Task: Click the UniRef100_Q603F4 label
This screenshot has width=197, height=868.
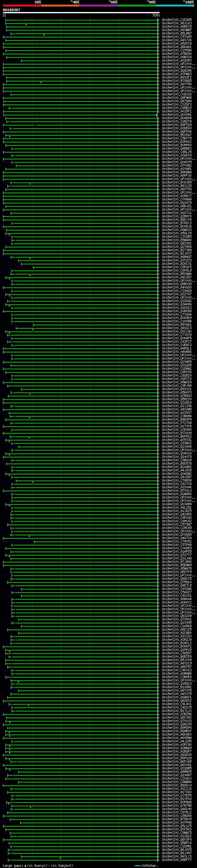Action: tap(176, 839)
